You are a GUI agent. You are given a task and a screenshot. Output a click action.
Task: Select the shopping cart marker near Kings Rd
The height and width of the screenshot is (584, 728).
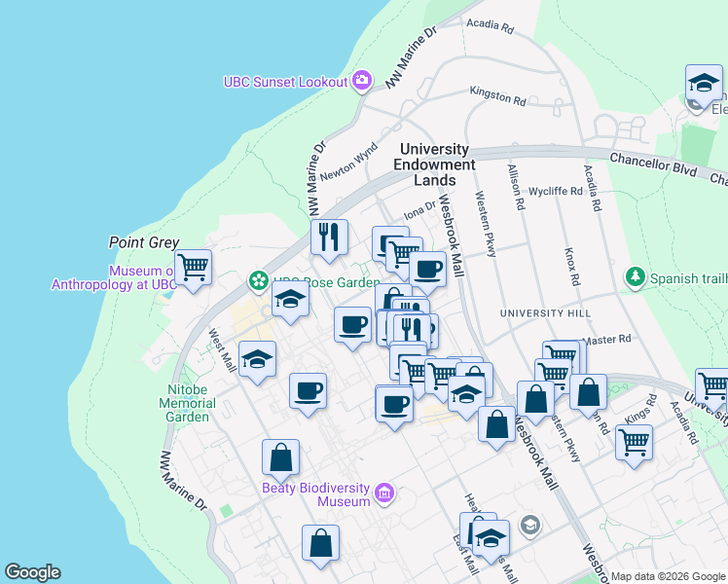(x=634, y=443)
